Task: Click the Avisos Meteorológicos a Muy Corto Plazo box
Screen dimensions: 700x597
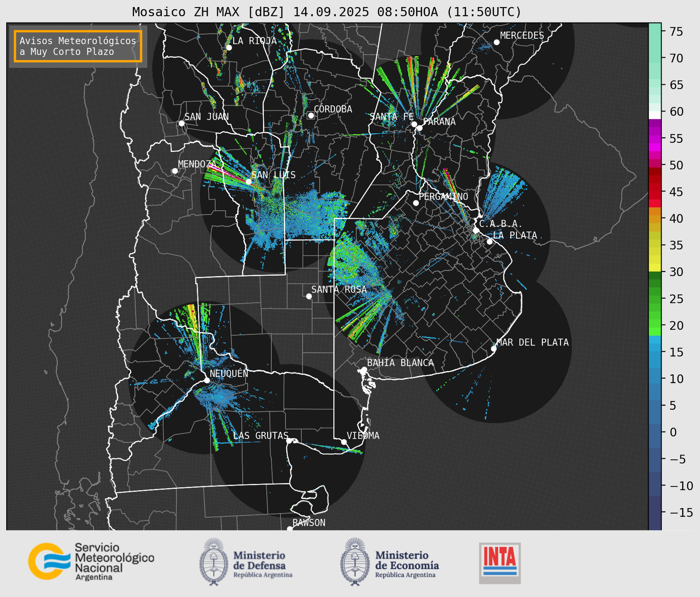Action: click(x=78, y=46)
